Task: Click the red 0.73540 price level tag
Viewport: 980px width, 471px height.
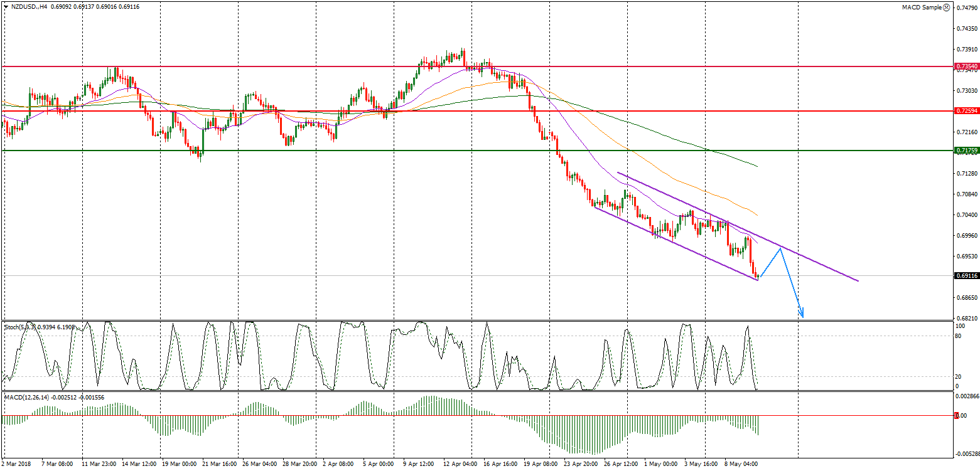Action: [x=965, y=66]
